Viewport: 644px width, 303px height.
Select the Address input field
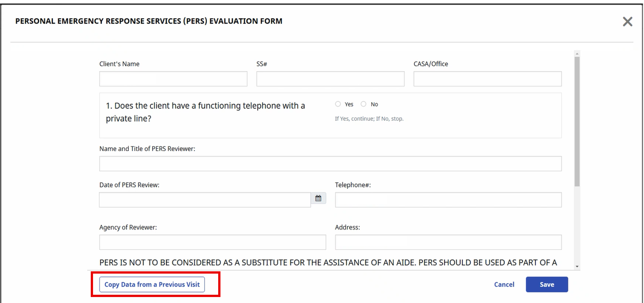pyautogui.click(x=448, y=242)
